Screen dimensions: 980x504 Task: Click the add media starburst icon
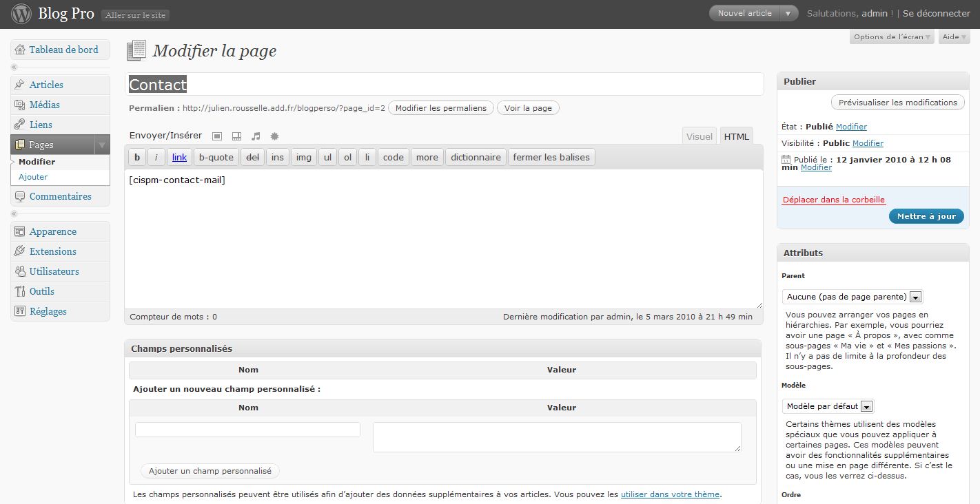(274, 136)
